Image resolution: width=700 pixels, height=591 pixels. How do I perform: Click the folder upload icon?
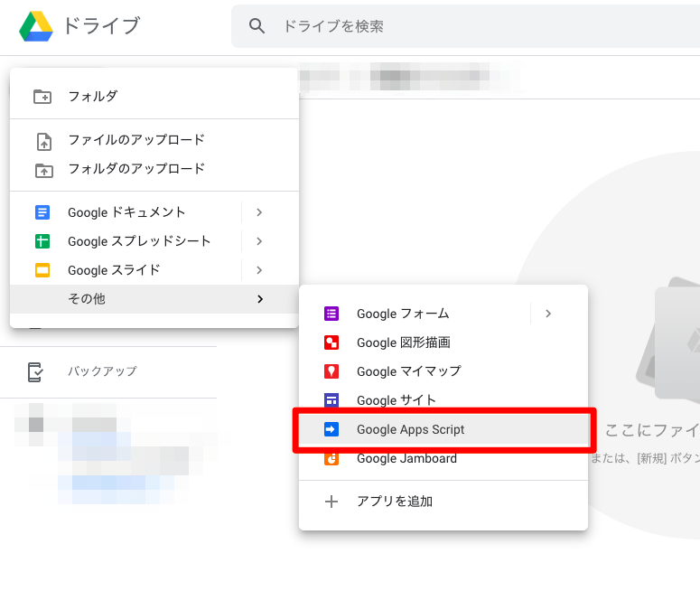pyautogui.click(x=43, y=171)
